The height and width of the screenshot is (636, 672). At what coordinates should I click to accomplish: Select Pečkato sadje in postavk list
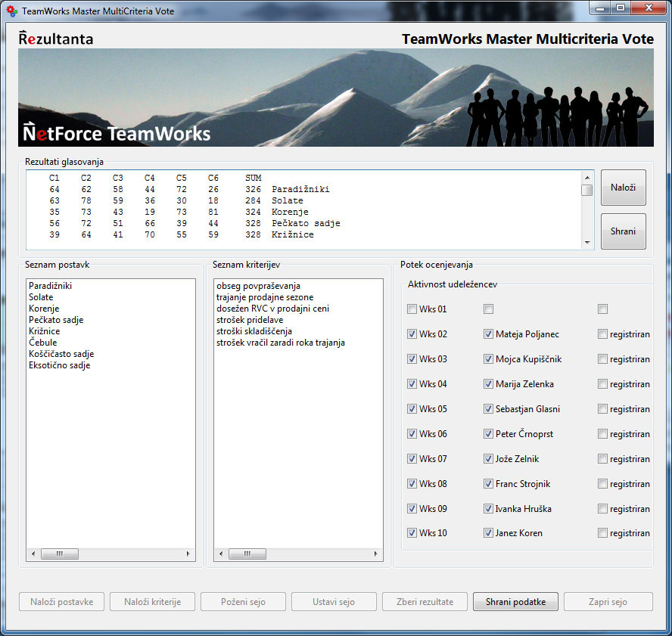click(x=56, y=320)
